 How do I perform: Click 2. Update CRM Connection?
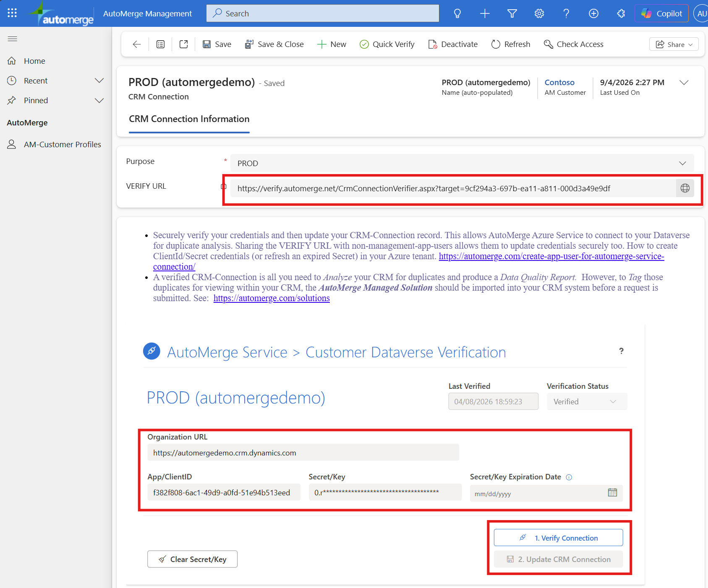click(x=558, y=559)
